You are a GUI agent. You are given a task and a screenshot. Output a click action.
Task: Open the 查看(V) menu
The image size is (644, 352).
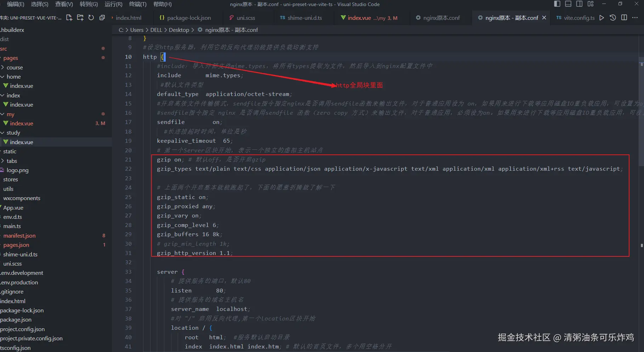click(64, 4)
